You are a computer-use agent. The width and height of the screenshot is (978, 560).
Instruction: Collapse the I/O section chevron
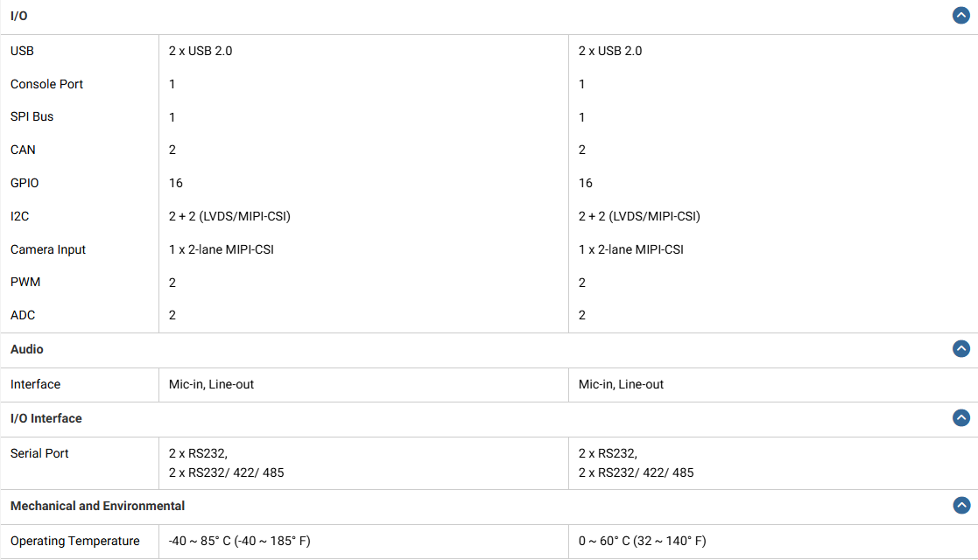pyautogui.click(x=961, y=16)
